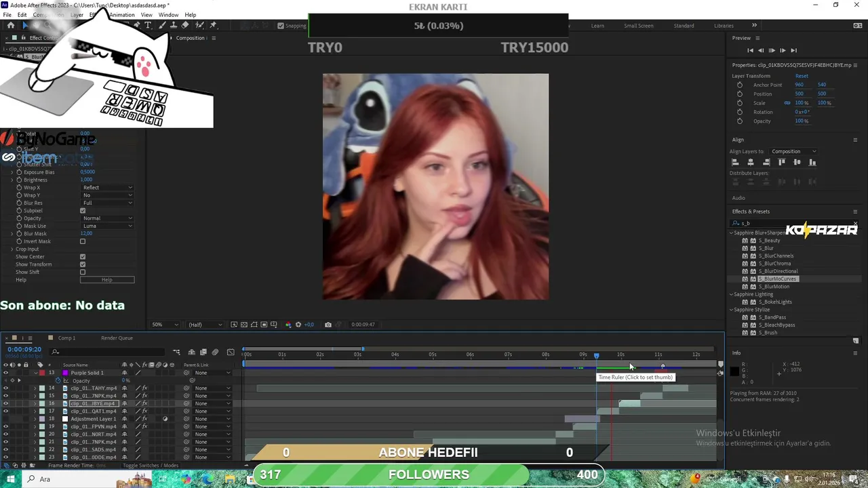Open Align Layers to Composition dropdown
The image size is (868, 488).
(x=793, y=151)
